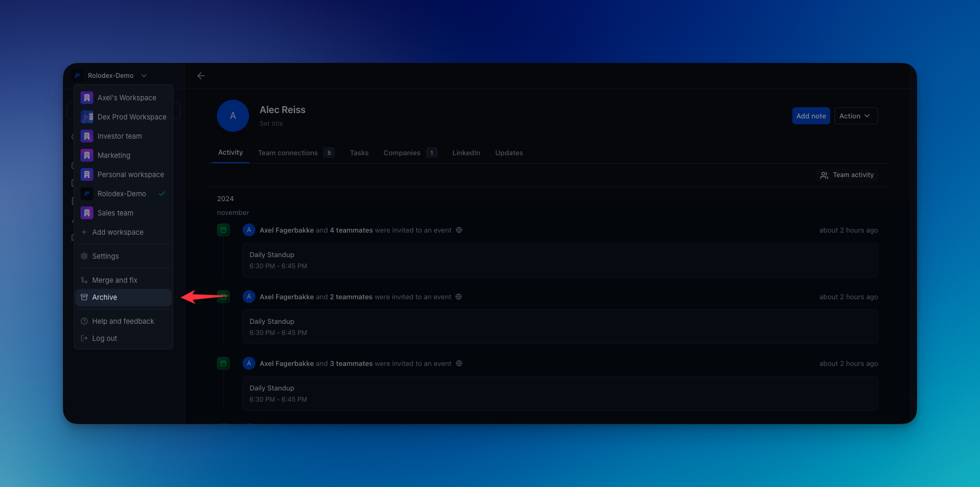Click Set title under Alec Reiss
This screenshot has height=487, width=980.
[271, 124]
